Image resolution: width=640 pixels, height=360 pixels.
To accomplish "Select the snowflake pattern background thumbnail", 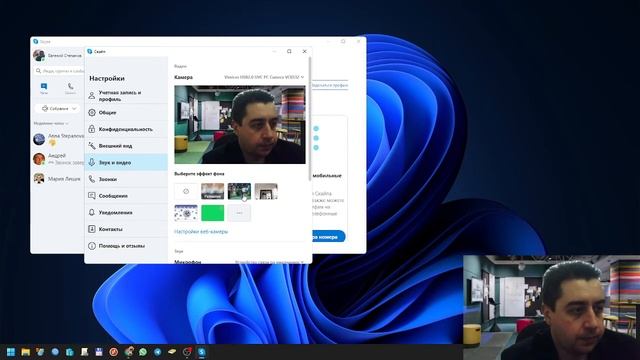I will 186,213.
